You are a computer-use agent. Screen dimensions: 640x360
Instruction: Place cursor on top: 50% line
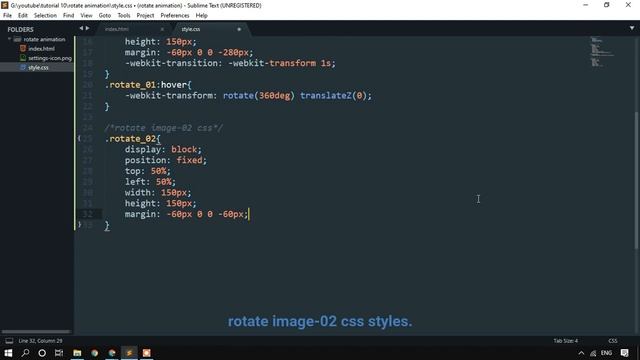point(148,171)
